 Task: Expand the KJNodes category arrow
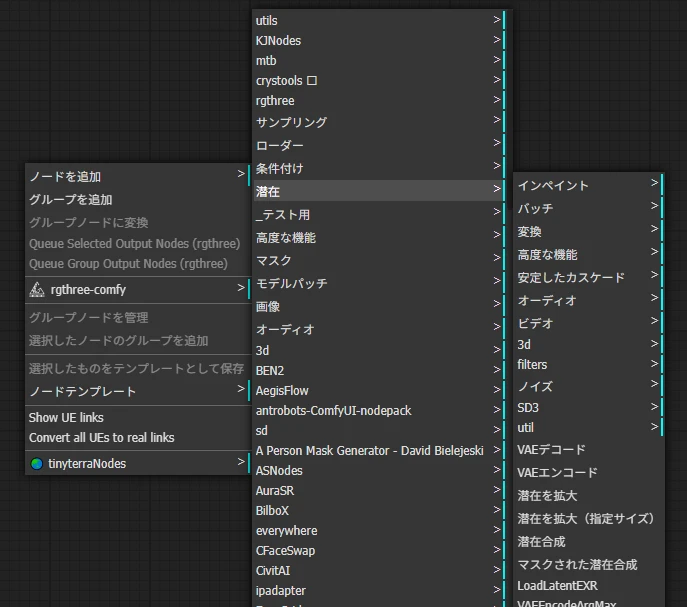point(496,40)
